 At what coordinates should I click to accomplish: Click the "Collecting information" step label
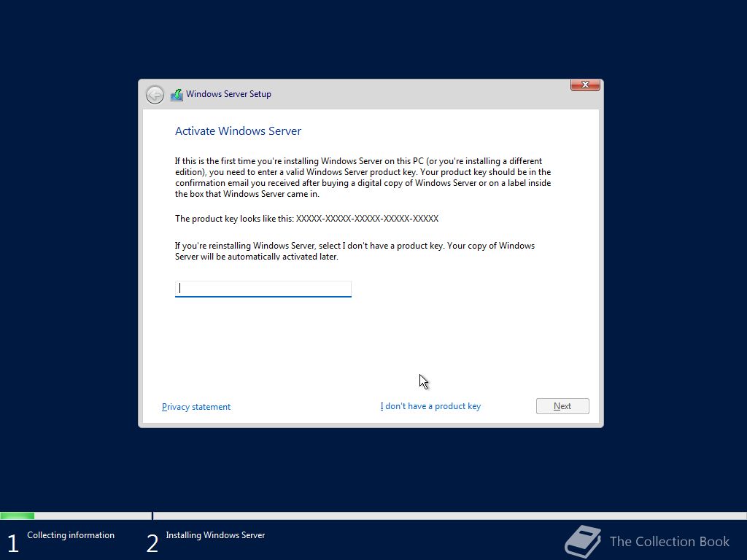[x=71, y=535]
